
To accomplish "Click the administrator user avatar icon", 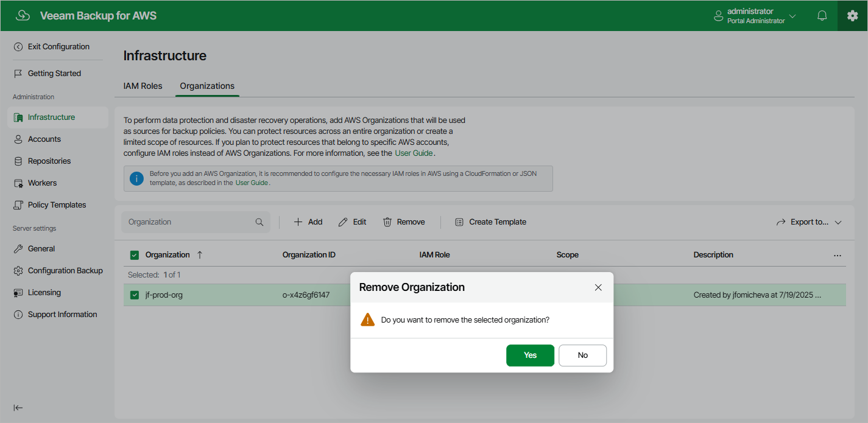I will tap(718, 16).
